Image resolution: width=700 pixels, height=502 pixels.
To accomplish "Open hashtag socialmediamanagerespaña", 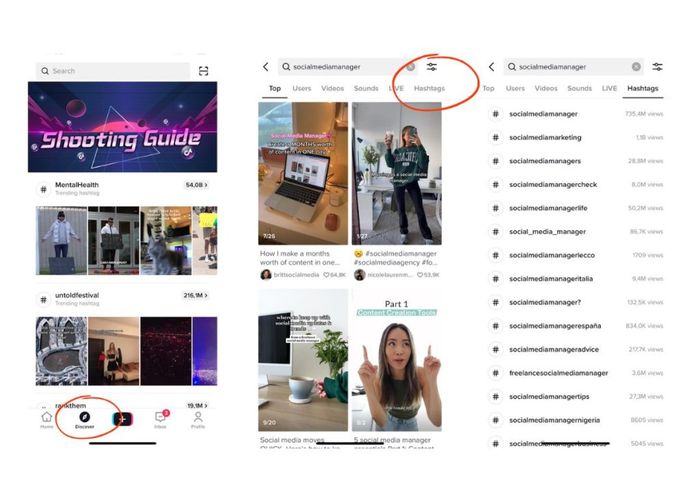I will pyautogui.click(x=576, y=326).
